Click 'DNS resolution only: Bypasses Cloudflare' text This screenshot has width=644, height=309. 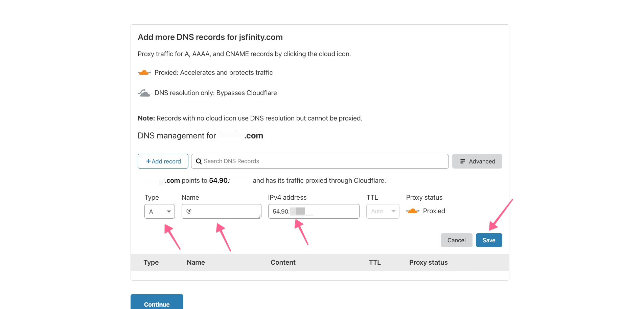point(215,93)
